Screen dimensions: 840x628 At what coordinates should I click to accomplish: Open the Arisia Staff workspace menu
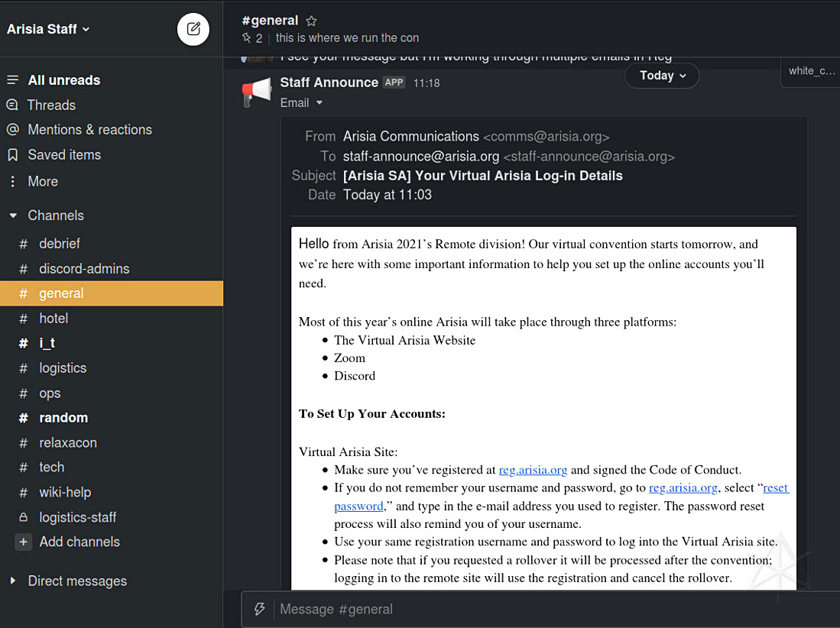48,29
